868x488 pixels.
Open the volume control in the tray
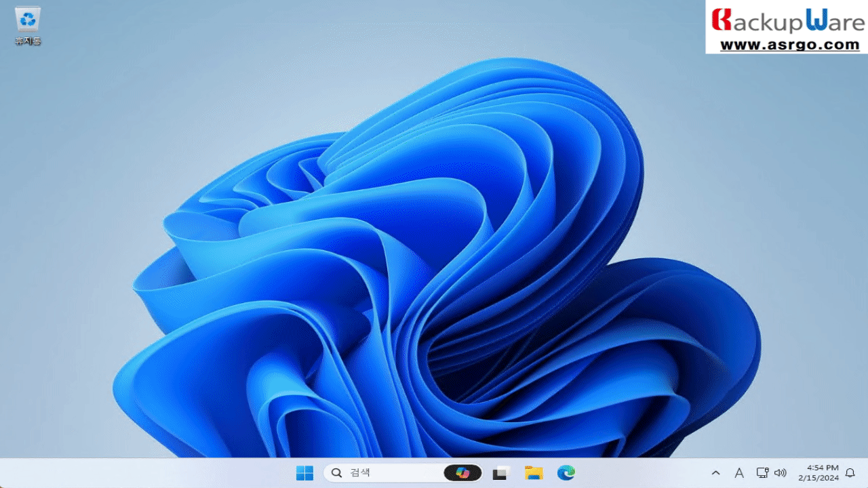(780, 473)
